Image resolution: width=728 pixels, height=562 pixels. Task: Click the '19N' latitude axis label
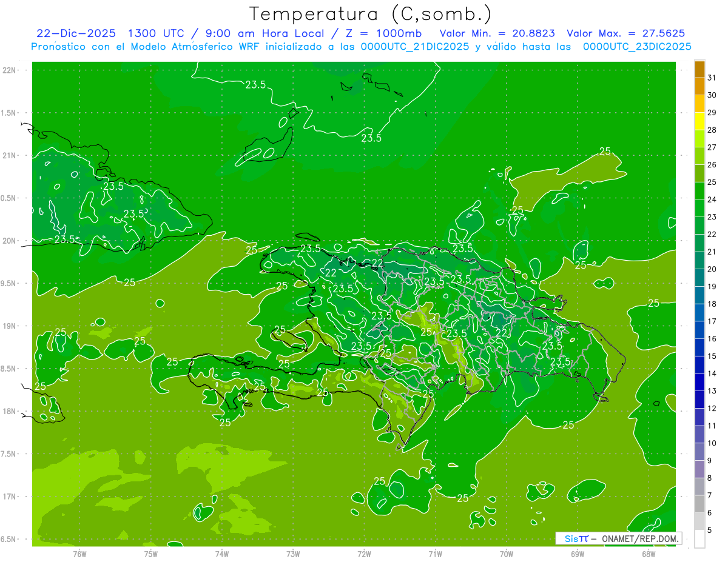pos(10,326)
